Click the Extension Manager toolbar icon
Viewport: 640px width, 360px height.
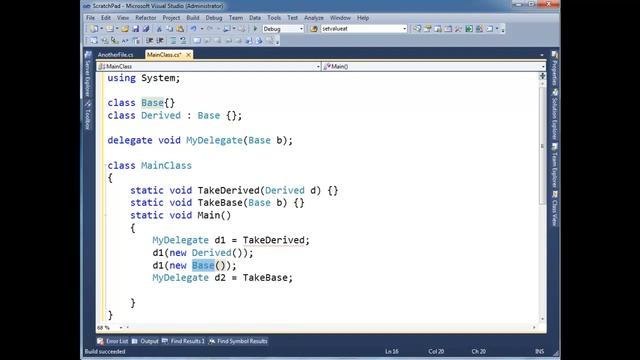click(x=479, y=29)
